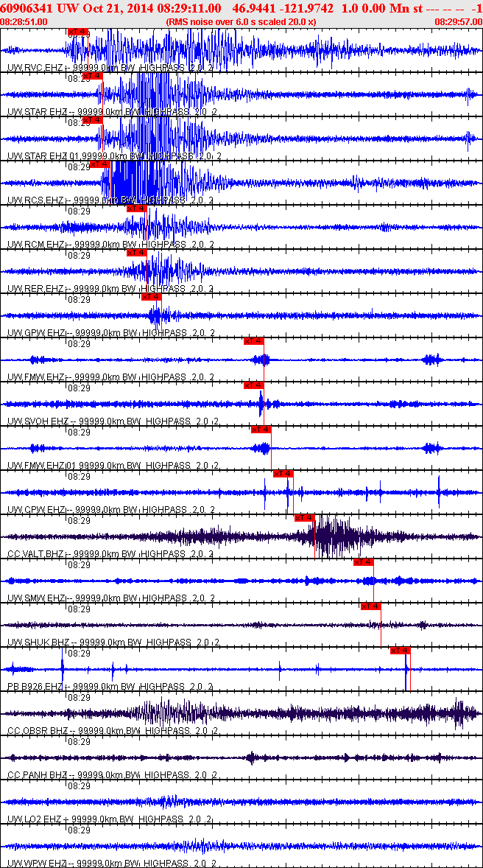Click the pick marker on RER trace
Image resolution: width=483 pixels, height=868 pixels.
point(136,253)
